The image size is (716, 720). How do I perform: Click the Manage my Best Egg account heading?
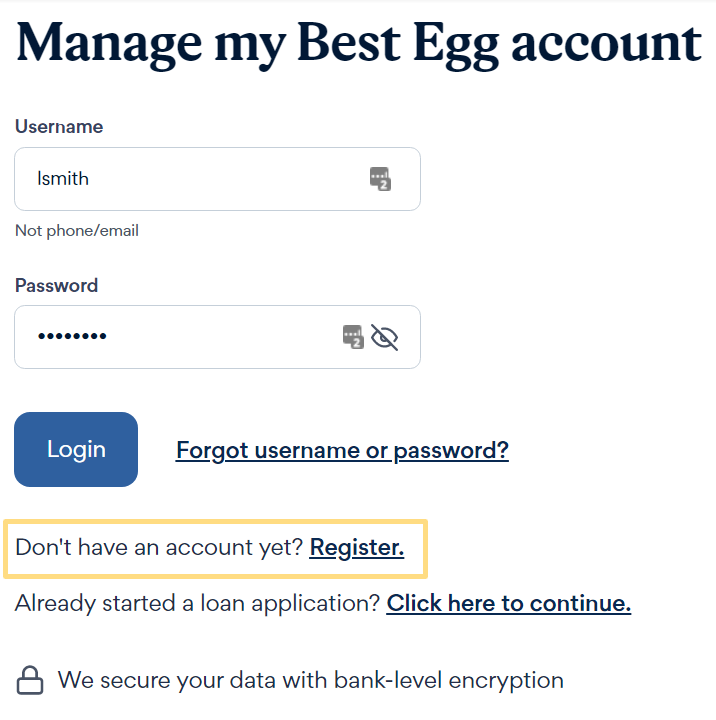pos(358,42)
